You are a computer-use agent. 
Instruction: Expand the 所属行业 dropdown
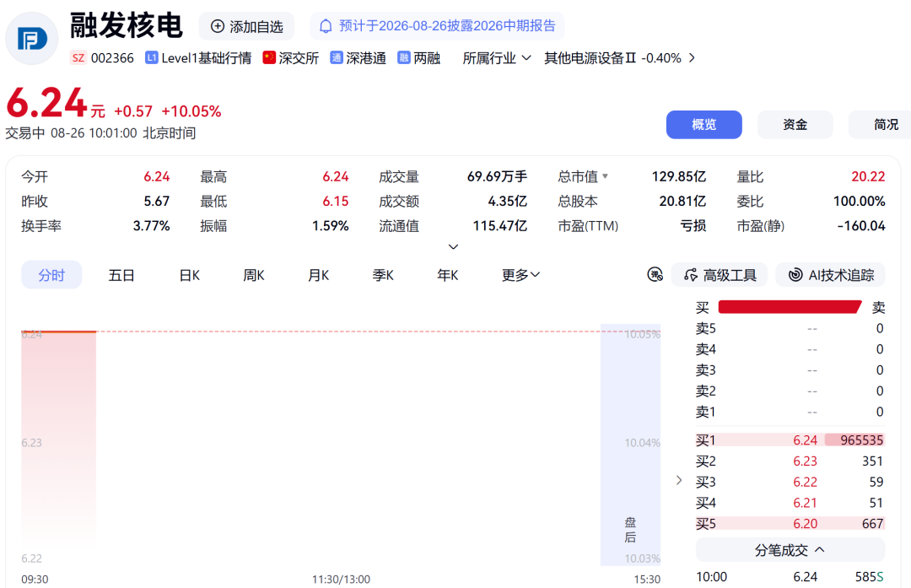click(x=497, y=58)
